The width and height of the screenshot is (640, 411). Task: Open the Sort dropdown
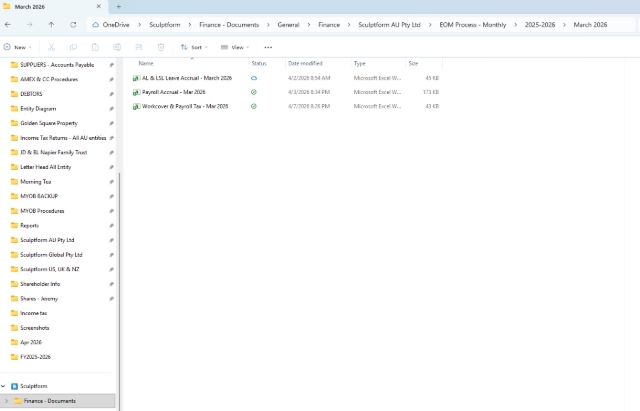[x=194, y=47]
